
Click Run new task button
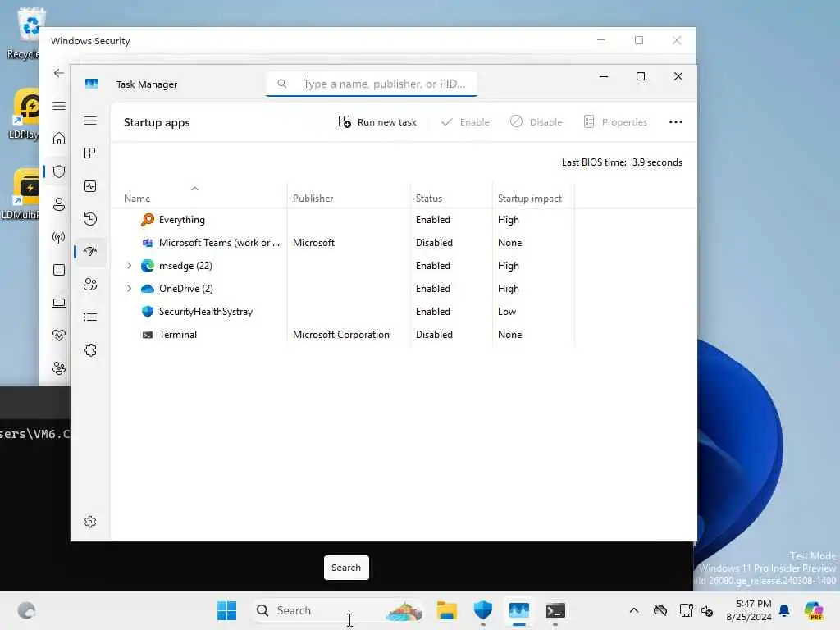(x=377, y=122)
